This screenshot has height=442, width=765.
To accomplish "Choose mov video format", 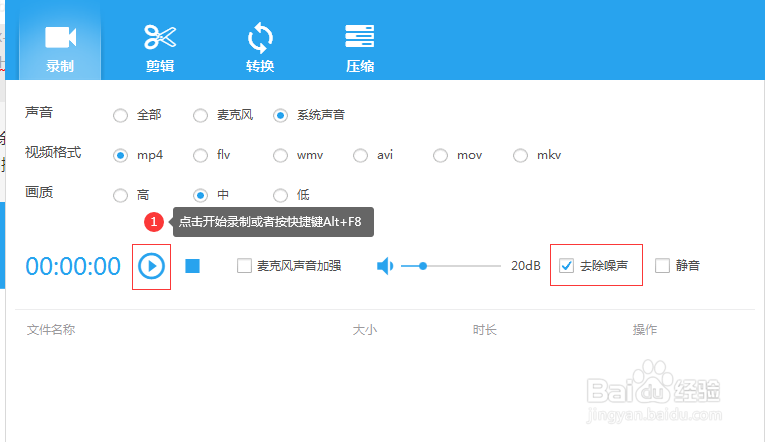I will click(441, 156).
